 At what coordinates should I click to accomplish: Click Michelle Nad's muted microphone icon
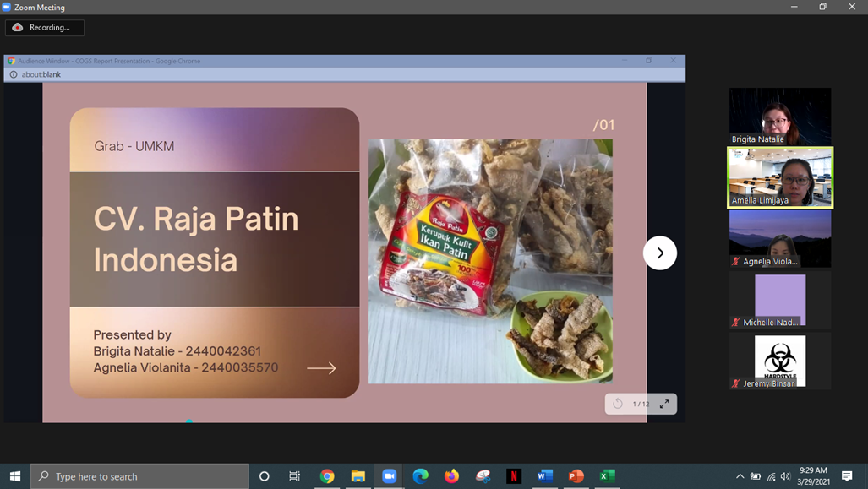tap(736, 323)
